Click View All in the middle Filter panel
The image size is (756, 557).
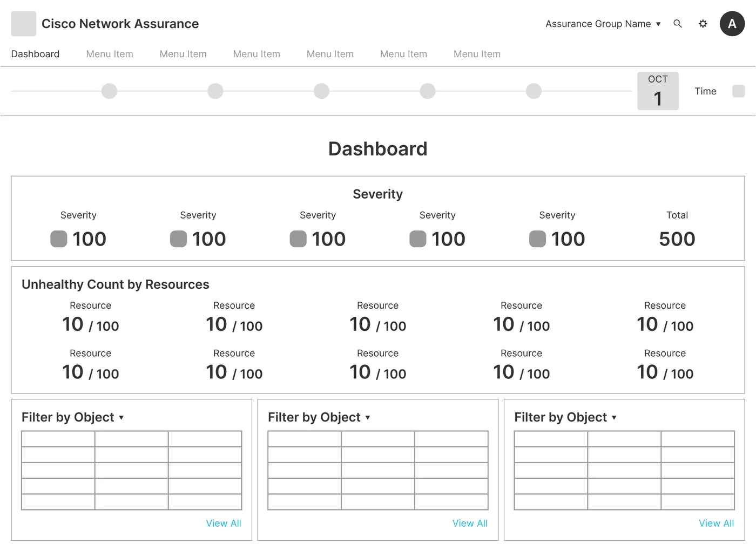470,524
